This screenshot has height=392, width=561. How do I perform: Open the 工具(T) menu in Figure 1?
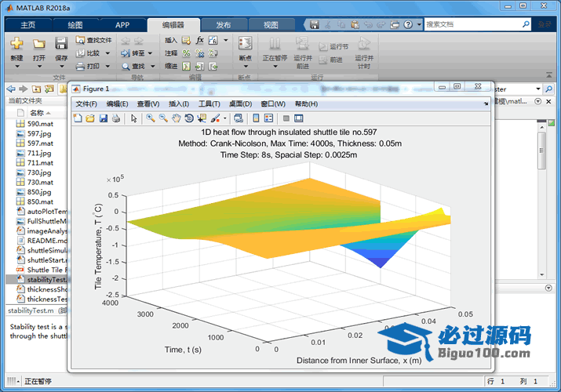click(209, 104)
